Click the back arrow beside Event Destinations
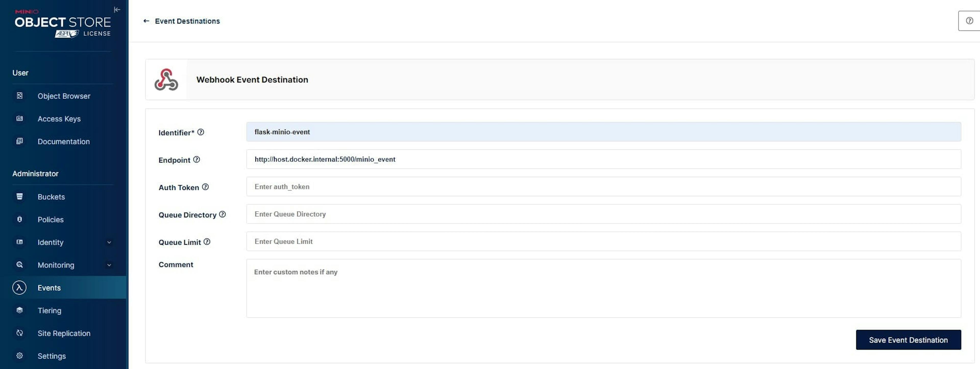 click(146, 21)
